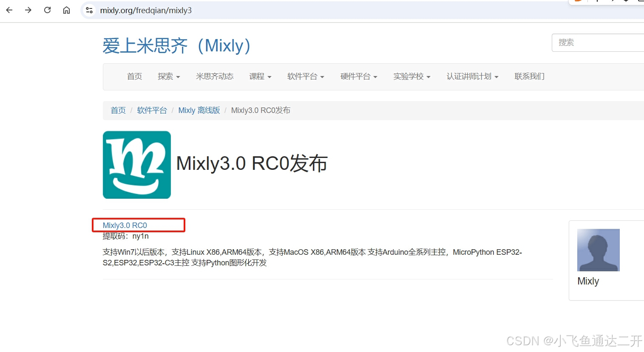Expand the 探索 dropdown menu
The width and height of the screenshot is (644, 352).
(x=169, y=76)
